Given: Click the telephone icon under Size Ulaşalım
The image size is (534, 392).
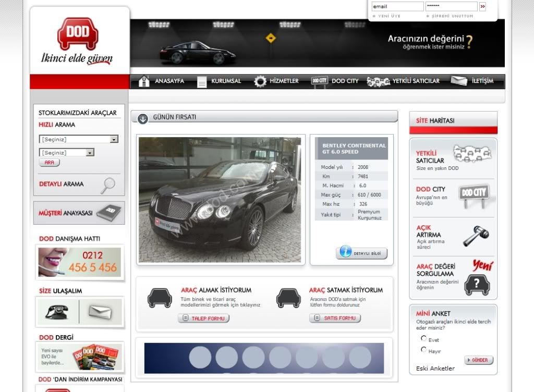Looking at the screenshot, I should pyautogui.click(x=57, y=311).
